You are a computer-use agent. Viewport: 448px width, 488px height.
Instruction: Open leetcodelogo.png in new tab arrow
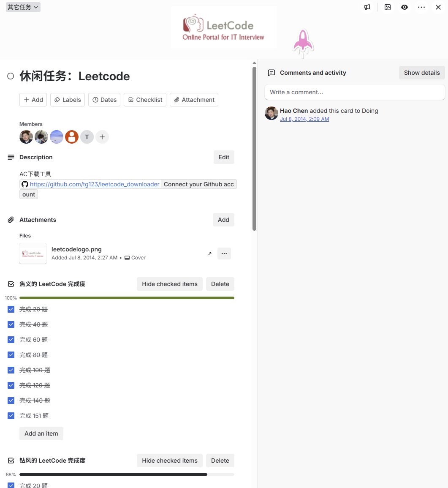point(210,254)
